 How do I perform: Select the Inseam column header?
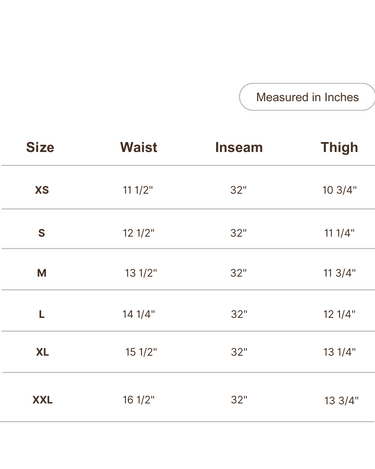[x=239, y=147]
